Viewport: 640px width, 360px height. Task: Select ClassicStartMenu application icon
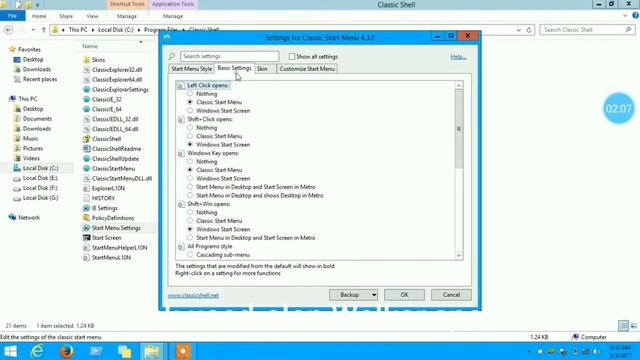pos(86,168)
